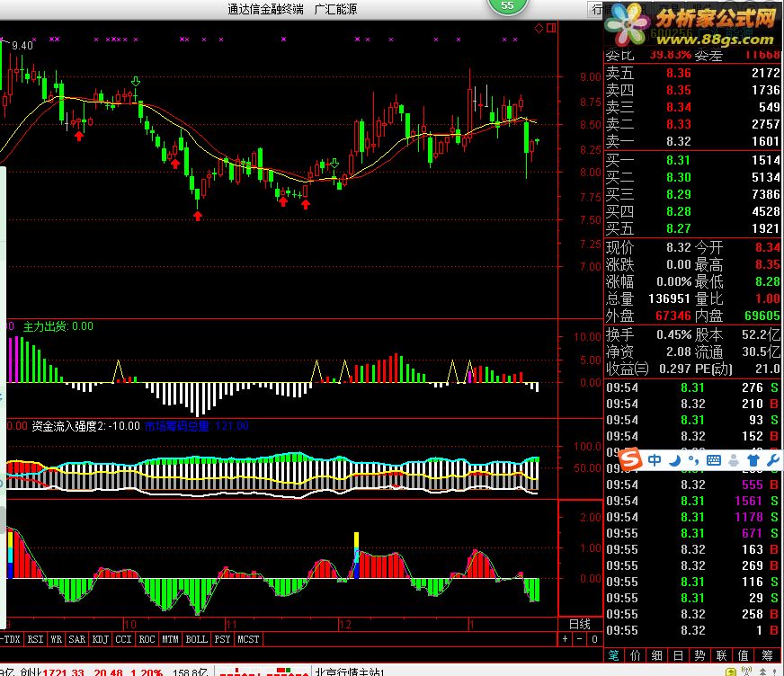Click the double up-arrow status icon

point(765,671)
